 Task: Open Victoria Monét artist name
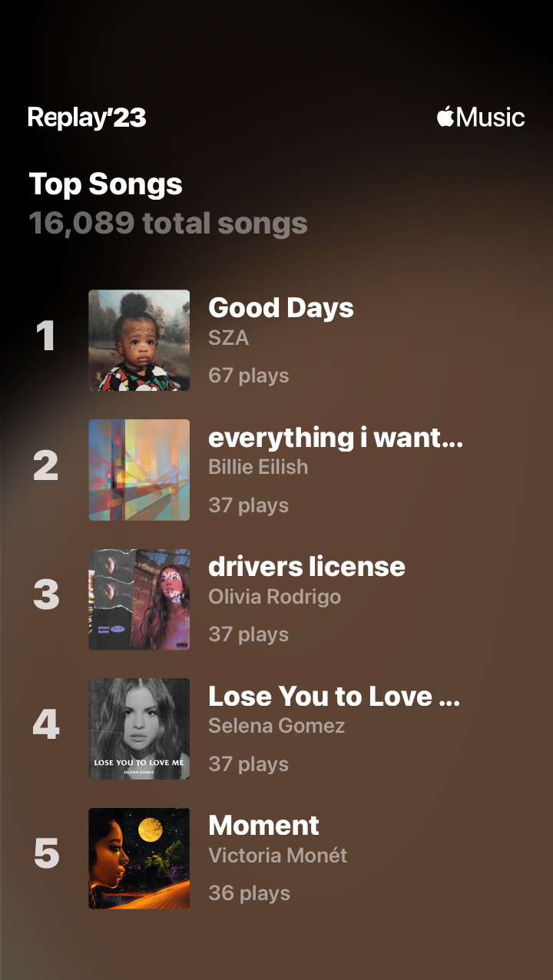click(277, 856)
